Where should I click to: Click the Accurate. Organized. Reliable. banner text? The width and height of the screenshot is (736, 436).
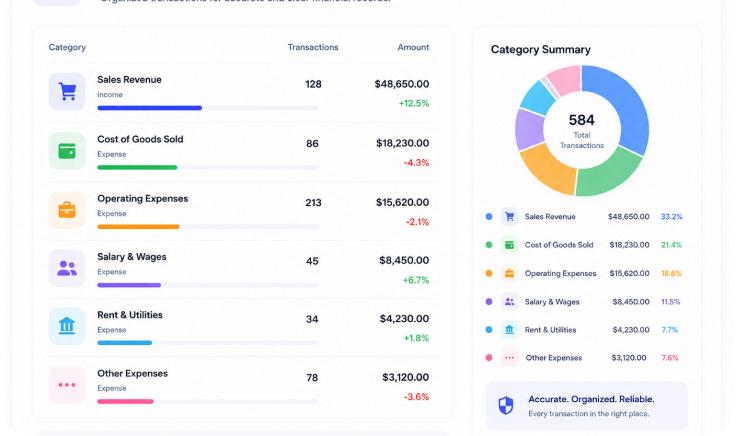click(x=591, y=399)
